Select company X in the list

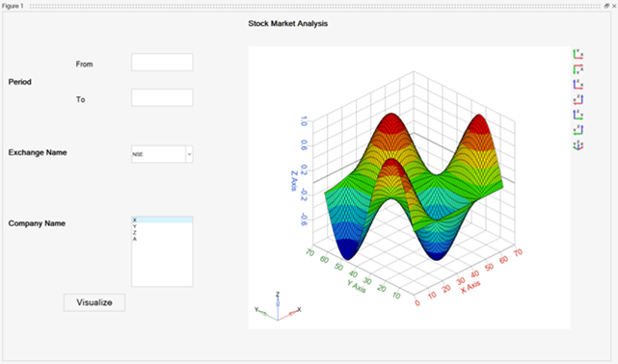pos(162,220)
